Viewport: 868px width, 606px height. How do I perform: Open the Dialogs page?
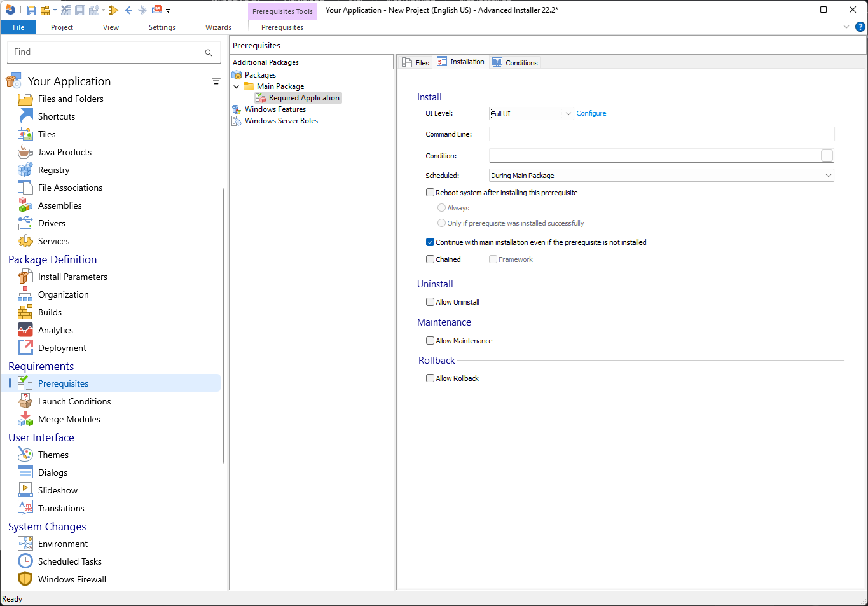coord(52,472)
